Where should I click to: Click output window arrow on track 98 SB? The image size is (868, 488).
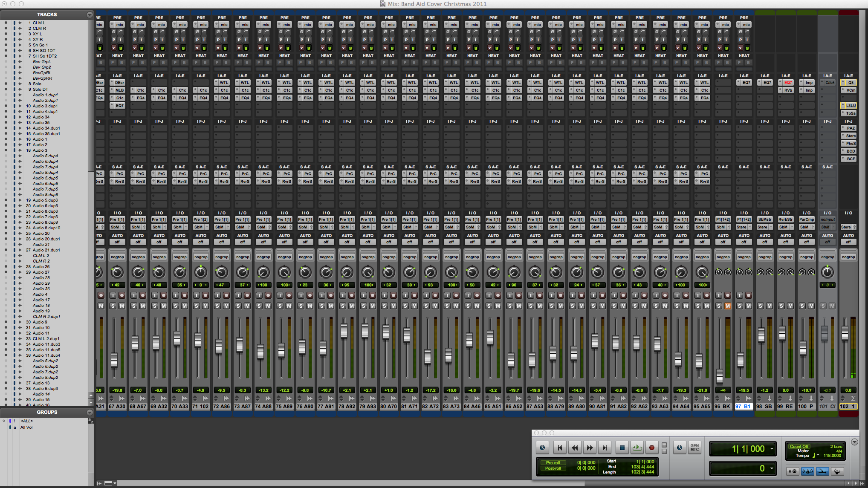point(770,398)
